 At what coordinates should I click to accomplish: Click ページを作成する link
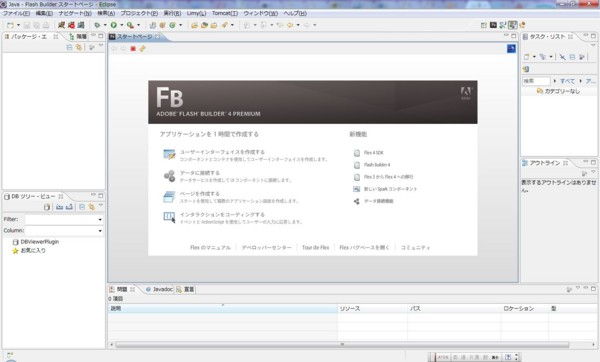[200, 194]
